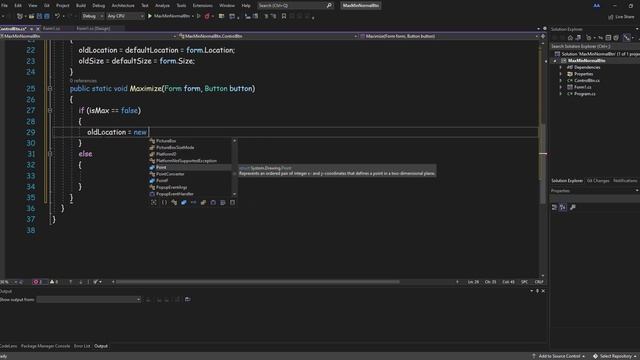Click the Select Repository diamond icon

(x=595, y=356)
